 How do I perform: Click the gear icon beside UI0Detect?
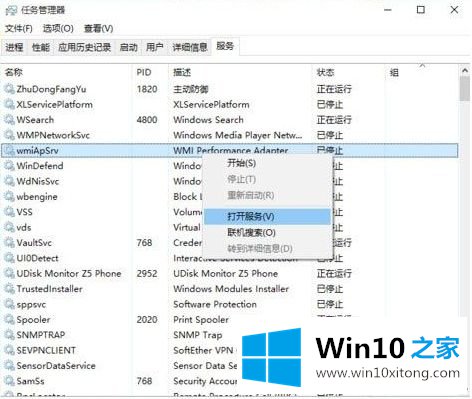[9, 258]
